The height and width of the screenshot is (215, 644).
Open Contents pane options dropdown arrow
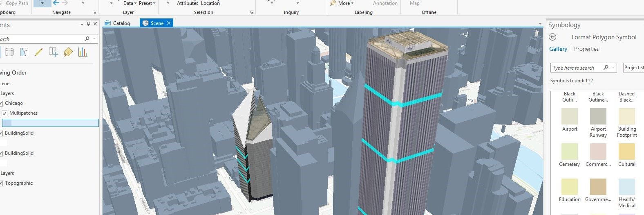pyautogui.click(x=82, y=25)
